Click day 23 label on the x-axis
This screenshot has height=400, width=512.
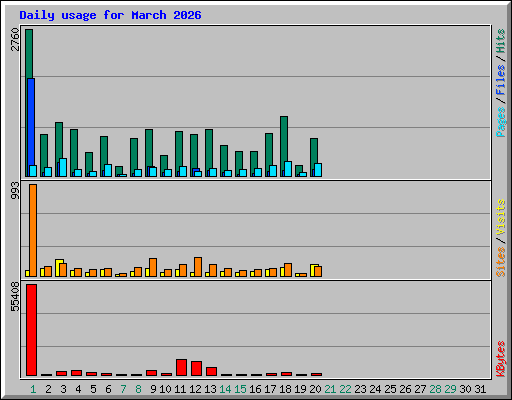point(360,389)
